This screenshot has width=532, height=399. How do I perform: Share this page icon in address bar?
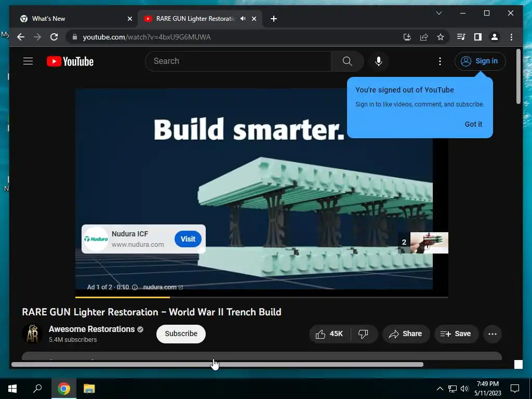point(424,37)
